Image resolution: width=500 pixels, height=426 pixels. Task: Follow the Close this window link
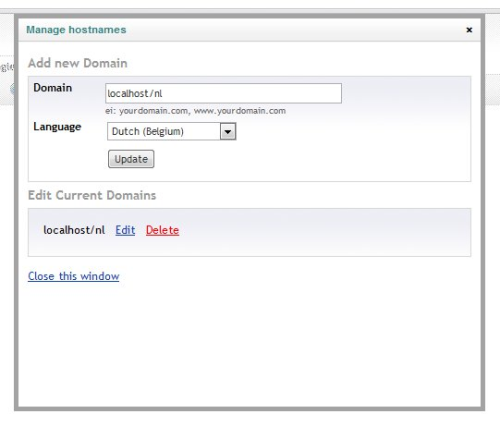tap(73, 276)
